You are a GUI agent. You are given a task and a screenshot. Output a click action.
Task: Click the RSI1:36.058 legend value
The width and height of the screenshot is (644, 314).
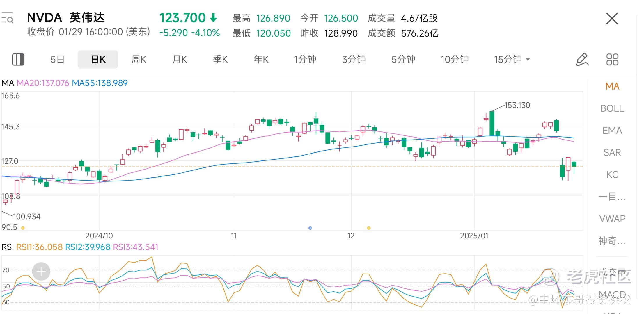point(39,247)
